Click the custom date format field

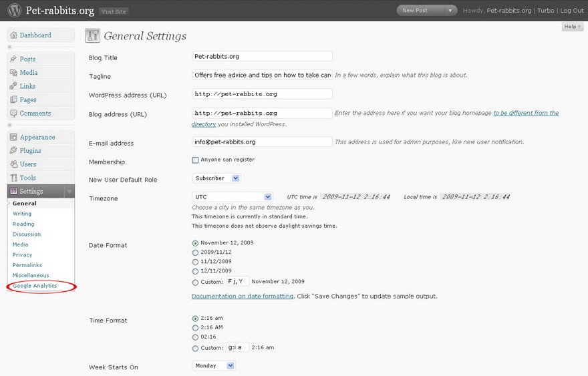pos(237,281)
